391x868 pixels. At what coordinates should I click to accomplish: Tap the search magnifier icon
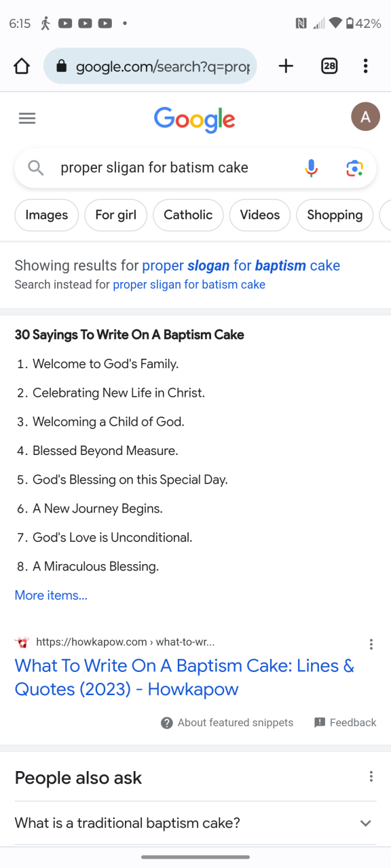[36, 168]
